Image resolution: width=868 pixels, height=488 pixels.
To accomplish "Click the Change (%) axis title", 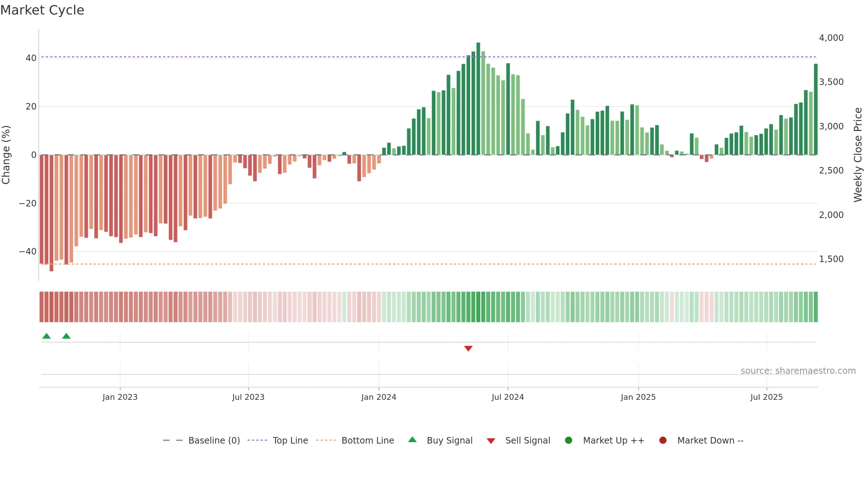I will 6,155.
